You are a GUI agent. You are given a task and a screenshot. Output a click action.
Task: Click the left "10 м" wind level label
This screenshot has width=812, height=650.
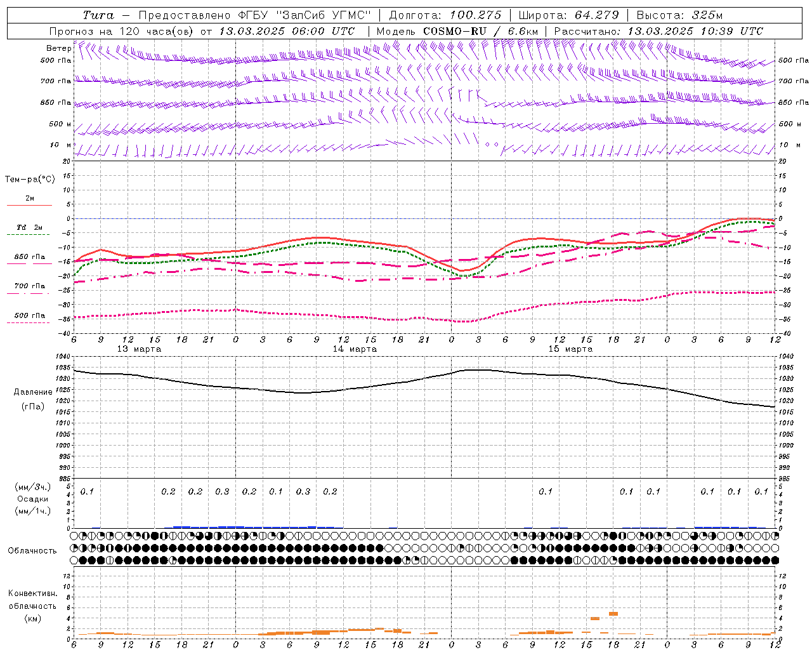(61, 145)
